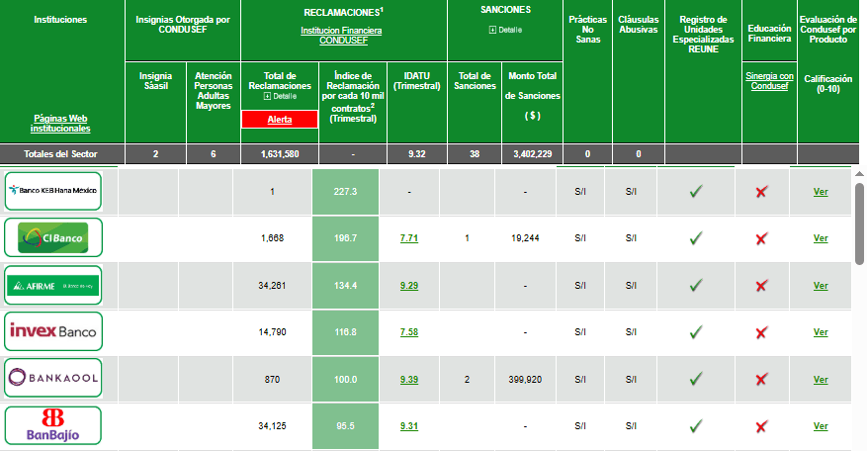Open the BANKAOOL logo
The height and width of the screenshot is (451, 868).
[x=53, y=379]
